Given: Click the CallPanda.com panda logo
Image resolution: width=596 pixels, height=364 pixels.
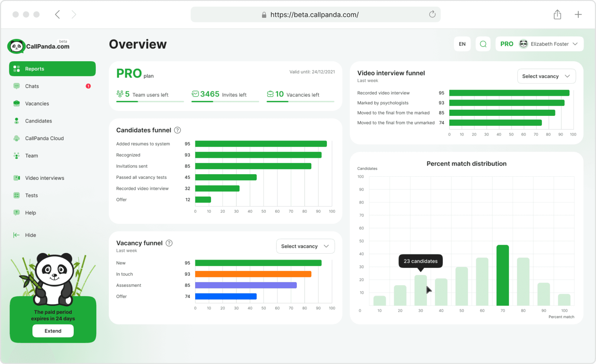Looking at the screenshot, I should (x=16, y=46).
